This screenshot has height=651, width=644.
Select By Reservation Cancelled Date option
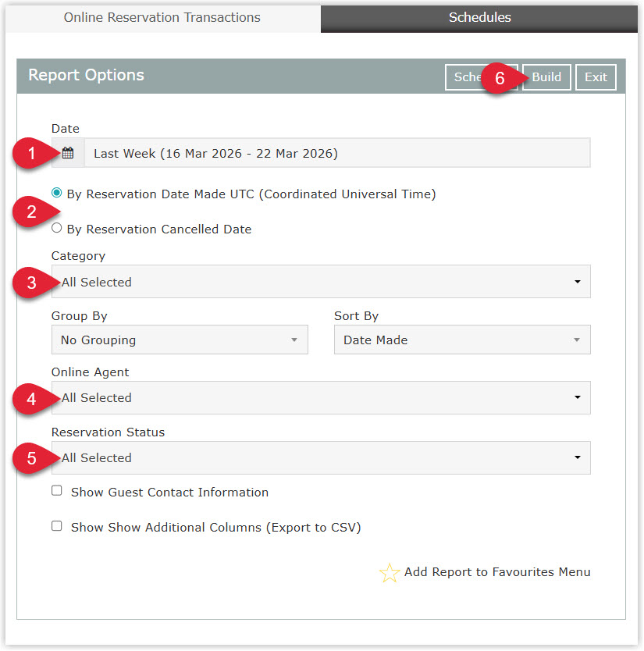coord(57,228)
